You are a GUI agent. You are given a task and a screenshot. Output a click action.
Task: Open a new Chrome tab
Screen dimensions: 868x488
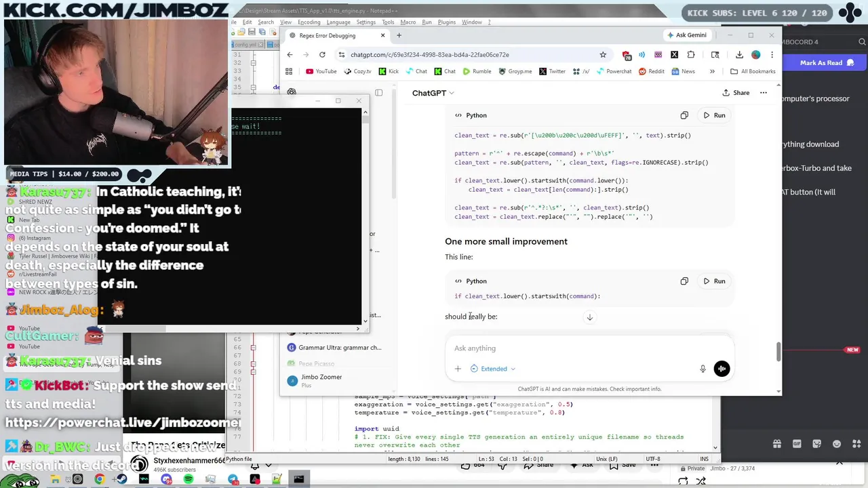coord(399,35)
